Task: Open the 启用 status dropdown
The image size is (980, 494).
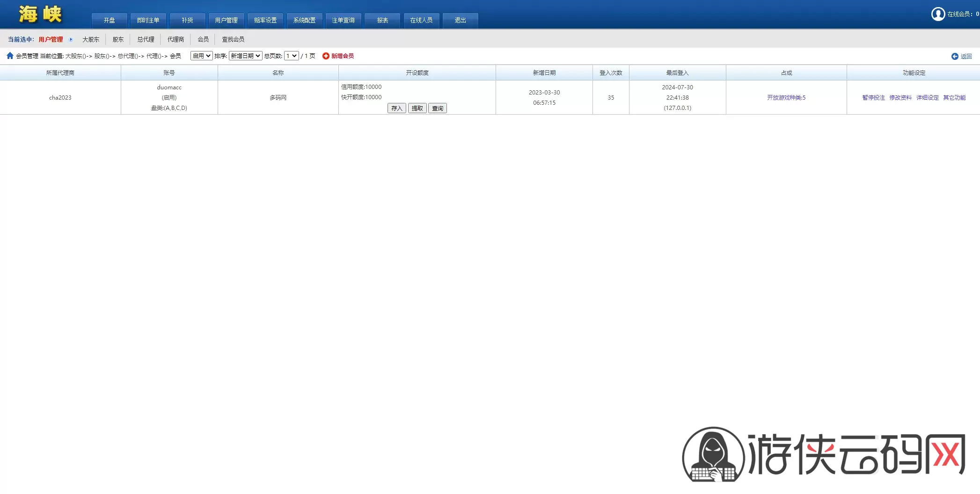Action: click(202, 56)
